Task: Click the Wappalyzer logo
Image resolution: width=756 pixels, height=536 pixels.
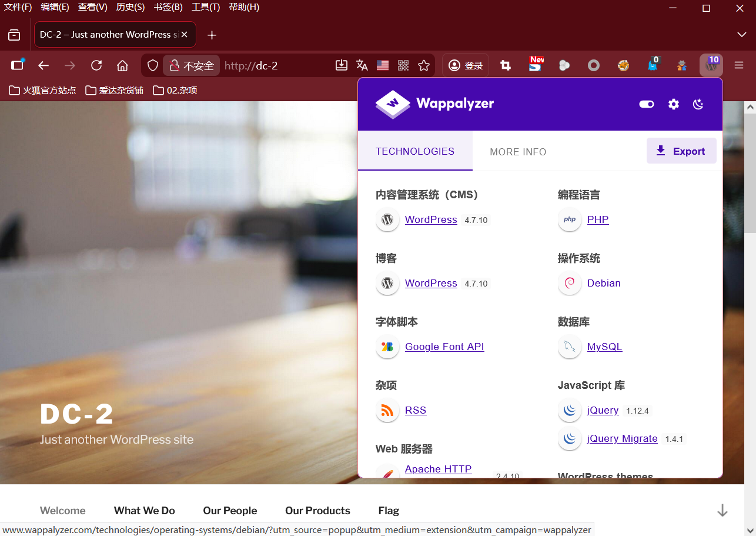Action: pyautogui.click(x=434, y=104)
